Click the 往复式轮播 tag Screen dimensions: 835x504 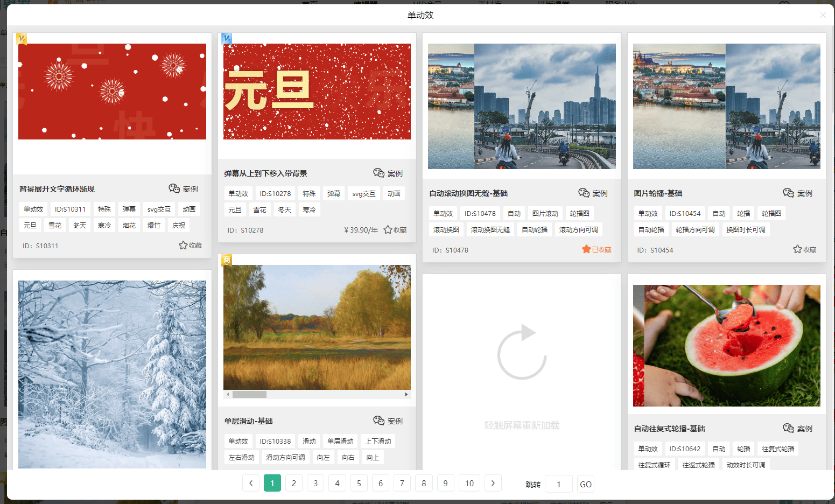(778, 449)
